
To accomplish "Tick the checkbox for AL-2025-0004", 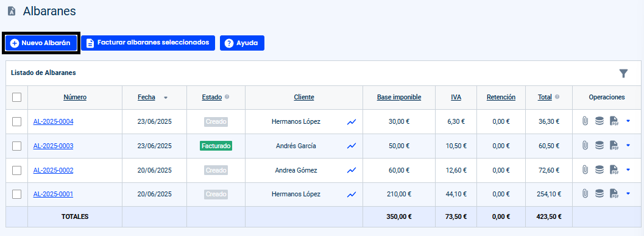I will click(x=17, y=122).
